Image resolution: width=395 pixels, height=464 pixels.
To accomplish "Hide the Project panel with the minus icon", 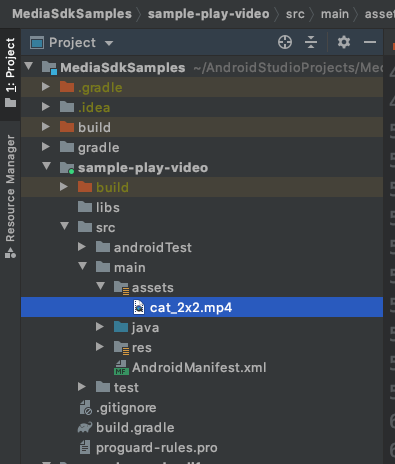I will coord(370,42).
